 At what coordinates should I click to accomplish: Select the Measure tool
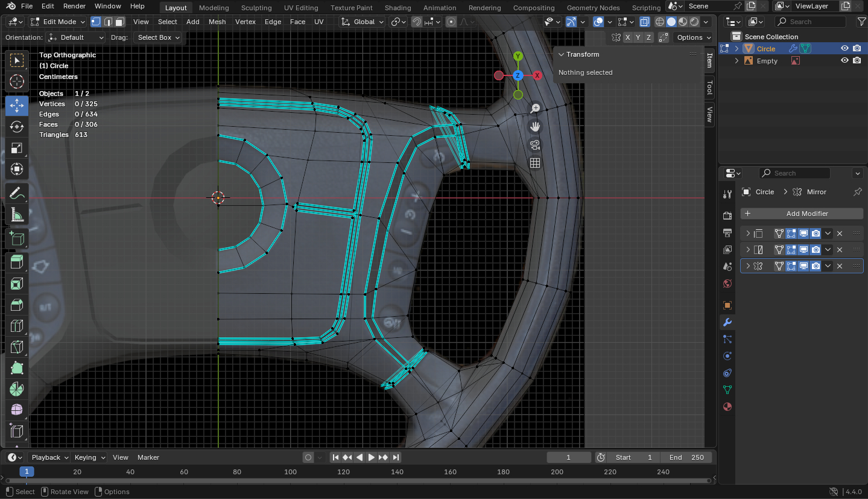[x=16, y=215]
